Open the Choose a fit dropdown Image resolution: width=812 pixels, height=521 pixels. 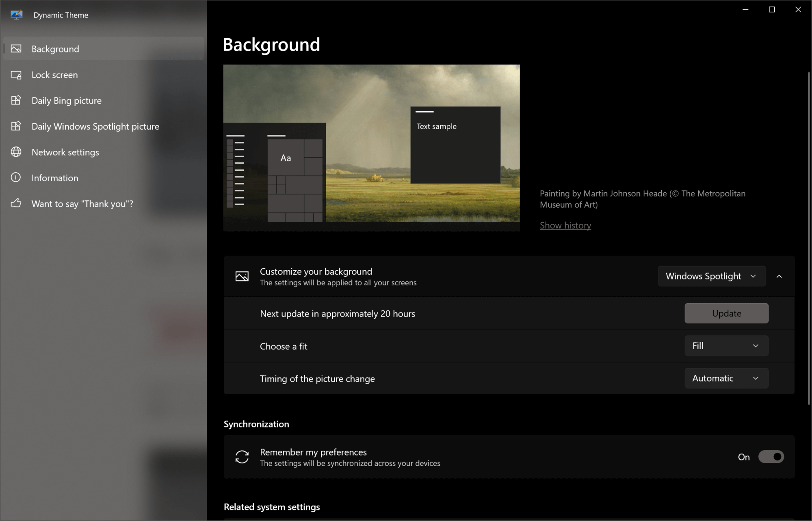coord(726,346)
